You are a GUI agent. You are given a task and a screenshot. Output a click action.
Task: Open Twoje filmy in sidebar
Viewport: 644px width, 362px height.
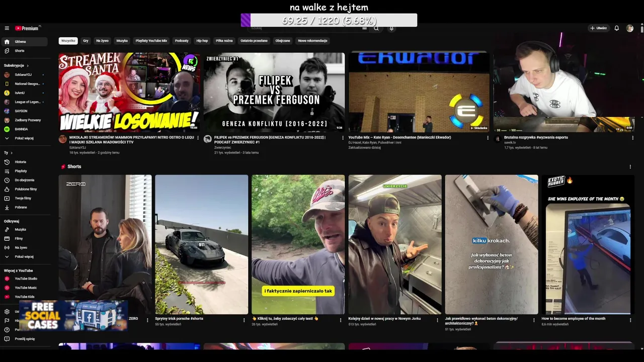(25, 198)
